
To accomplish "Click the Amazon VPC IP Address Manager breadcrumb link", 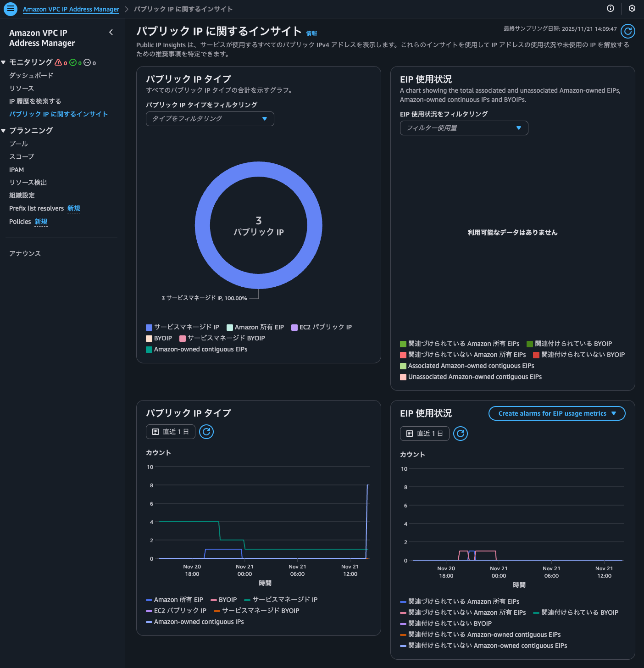I will (70, 9).
